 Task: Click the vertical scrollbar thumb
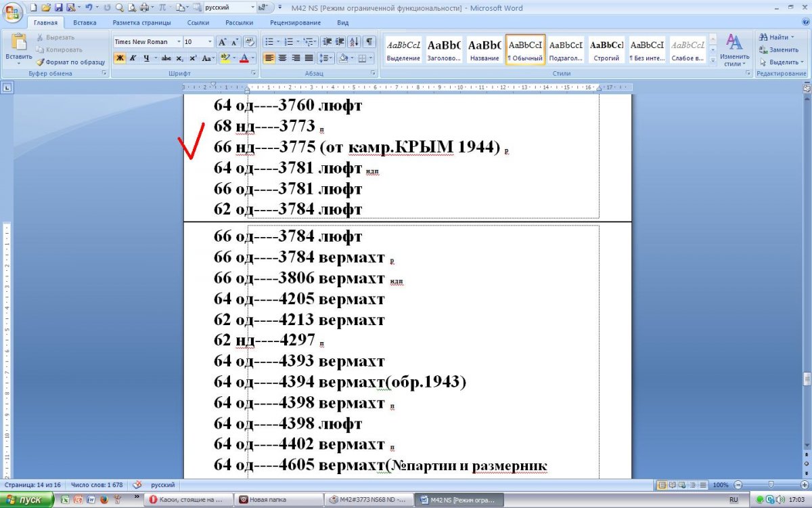(806, 379)
